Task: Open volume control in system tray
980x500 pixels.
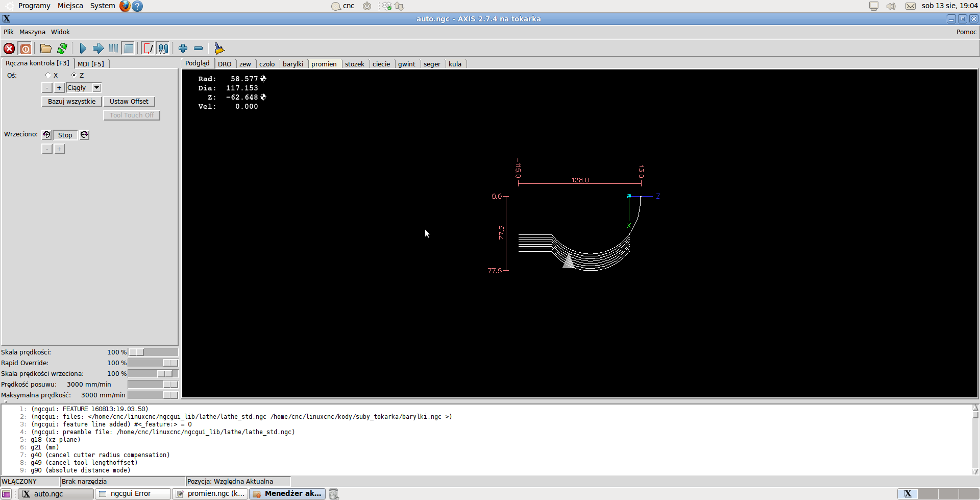Action: 891,6
